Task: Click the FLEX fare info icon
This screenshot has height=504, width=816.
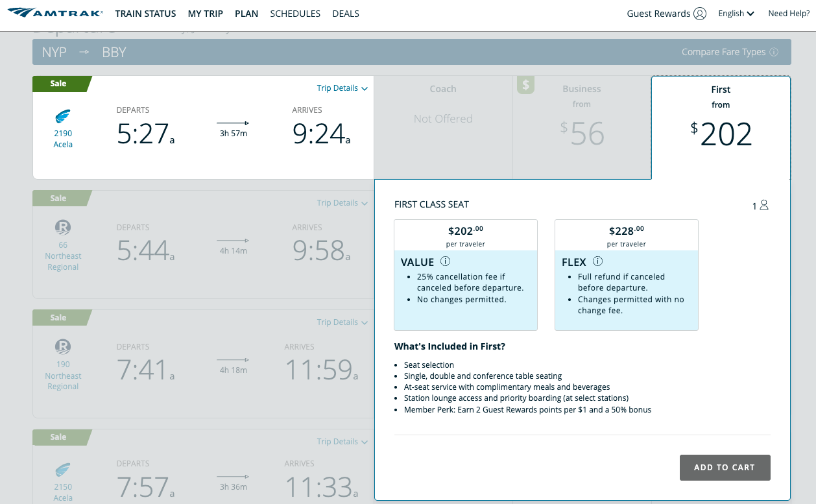Action: coord(597,261)
